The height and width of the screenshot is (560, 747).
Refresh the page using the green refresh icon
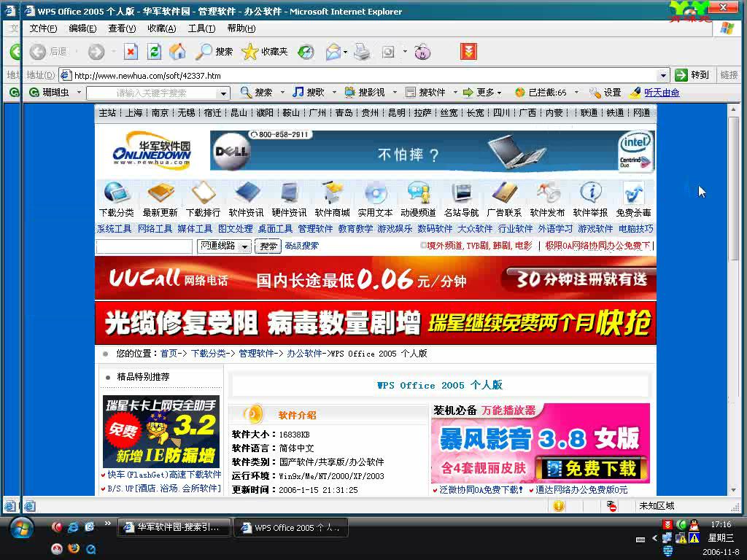154,52
